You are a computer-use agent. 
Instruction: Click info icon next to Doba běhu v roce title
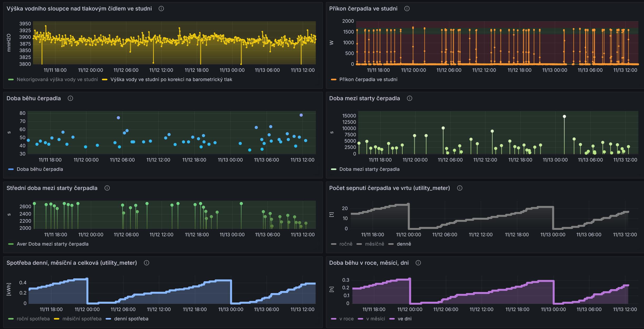coord(418,263)
